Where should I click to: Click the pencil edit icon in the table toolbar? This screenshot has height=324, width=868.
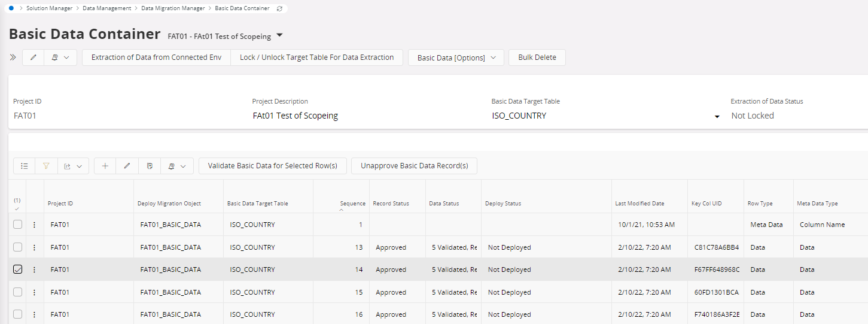pyautogui.click(x=127, y=166)
